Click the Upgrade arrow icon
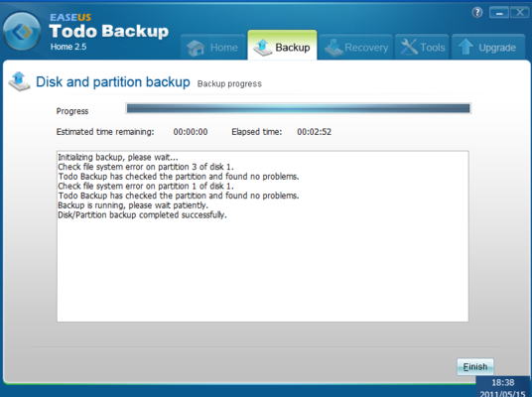The width and height of the screenshot is (532, 397). (465, 47)
